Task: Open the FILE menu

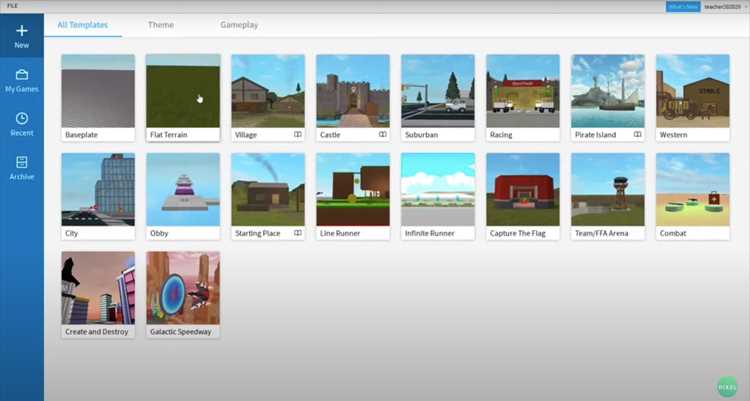Action: [12, 6]
